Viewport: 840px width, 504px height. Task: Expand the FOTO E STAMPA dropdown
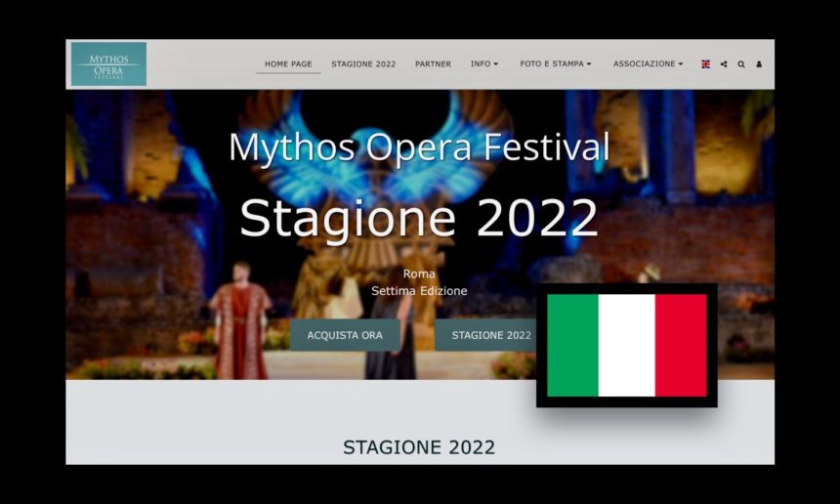(556, 63)
